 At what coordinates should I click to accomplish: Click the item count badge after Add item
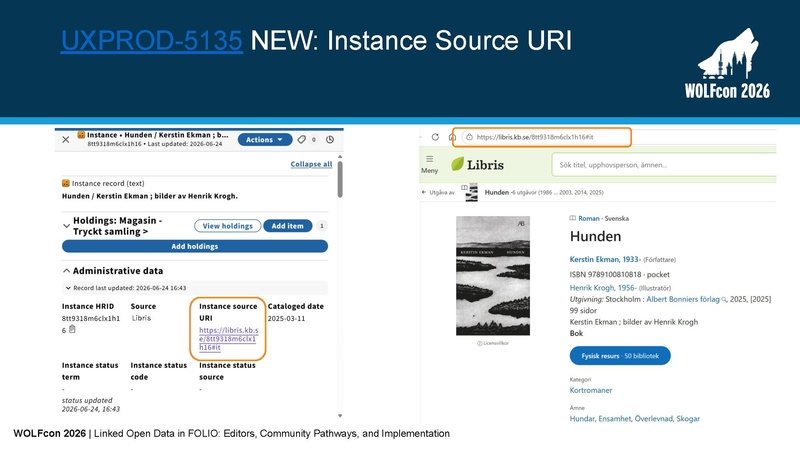pos(321,226)
